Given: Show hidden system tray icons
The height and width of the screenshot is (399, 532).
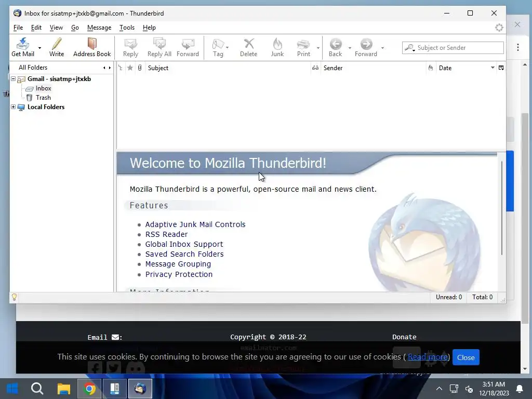Looking at the screenshot, I should point(439,389).
